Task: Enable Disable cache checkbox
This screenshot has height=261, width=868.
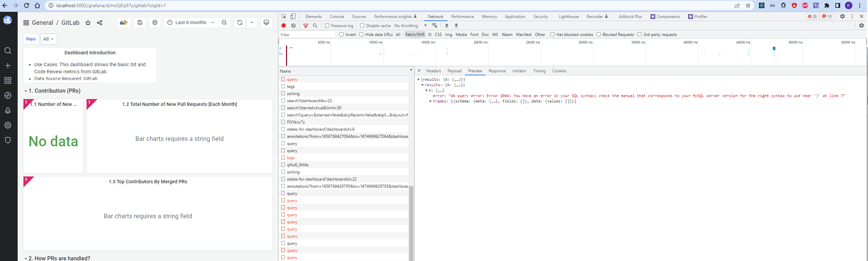Action: click(362, 25)
